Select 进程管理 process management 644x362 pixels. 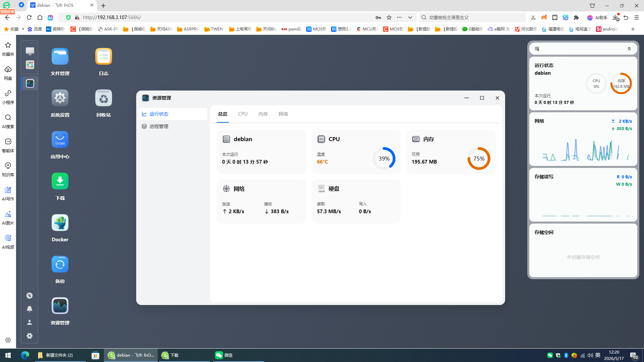(x=173, y=126)
